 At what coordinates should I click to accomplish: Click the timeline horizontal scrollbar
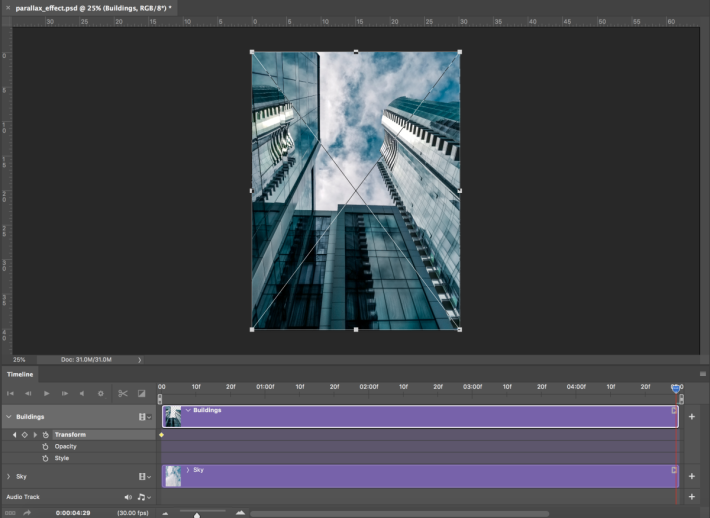(399, 513)
